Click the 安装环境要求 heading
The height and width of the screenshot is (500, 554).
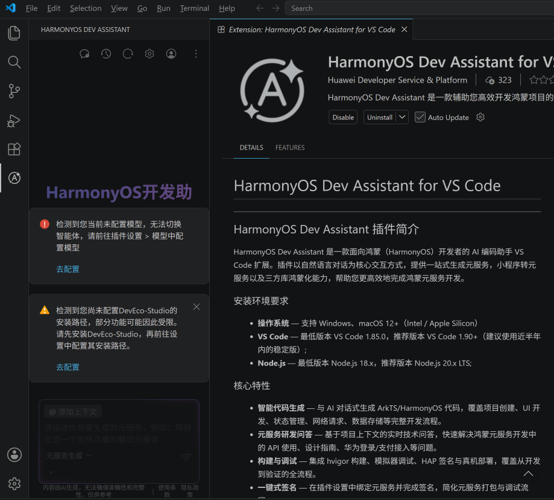point(261,301)
